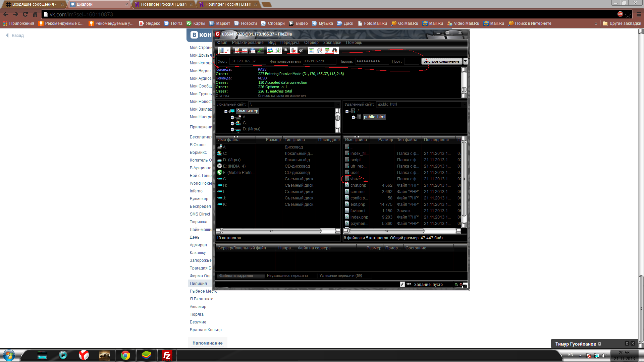Open the Windows Start button

[x=9, y=355]
